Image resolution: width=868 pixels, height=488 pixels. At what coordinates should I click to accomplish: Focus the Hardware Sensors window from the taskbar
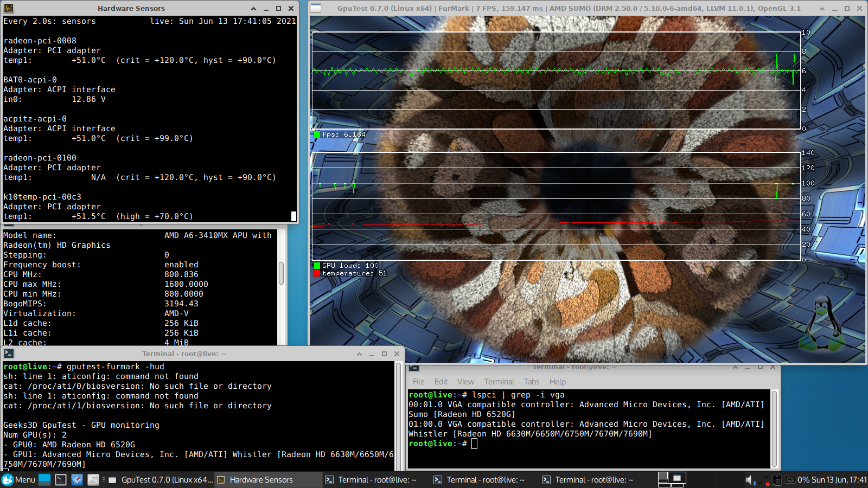pos(260,480)
